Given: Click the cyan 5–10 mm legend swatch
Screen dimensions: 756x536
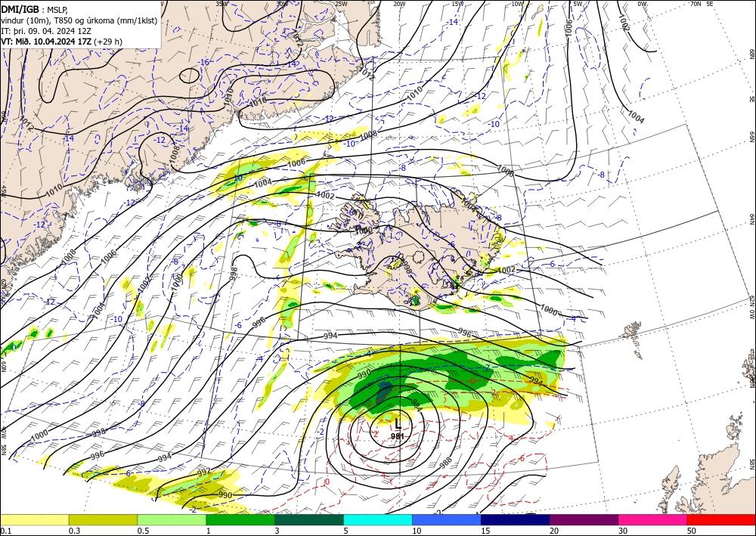Looking at the screenshot, I should tap(378, 519).
